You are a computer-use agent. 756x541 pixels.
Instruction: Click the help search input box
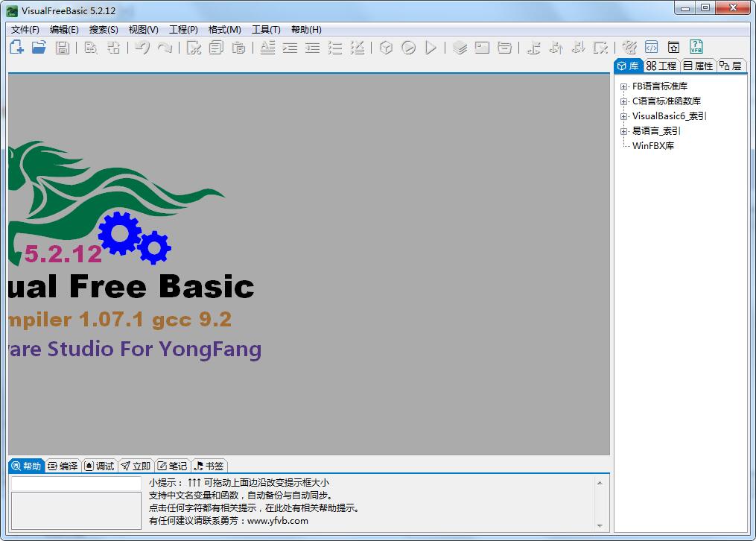point(74,484)
